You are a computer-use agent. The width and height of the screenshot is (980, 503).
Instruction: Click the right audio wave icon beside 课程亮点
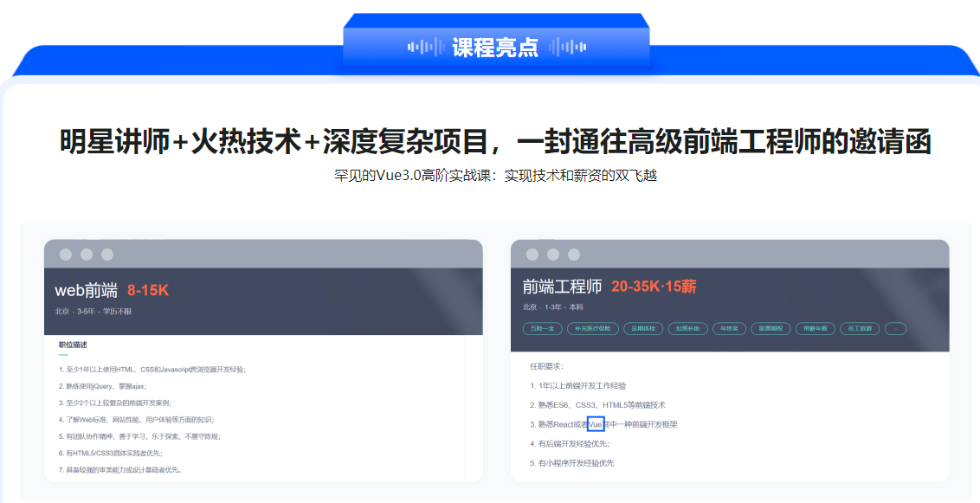point(567,46)
